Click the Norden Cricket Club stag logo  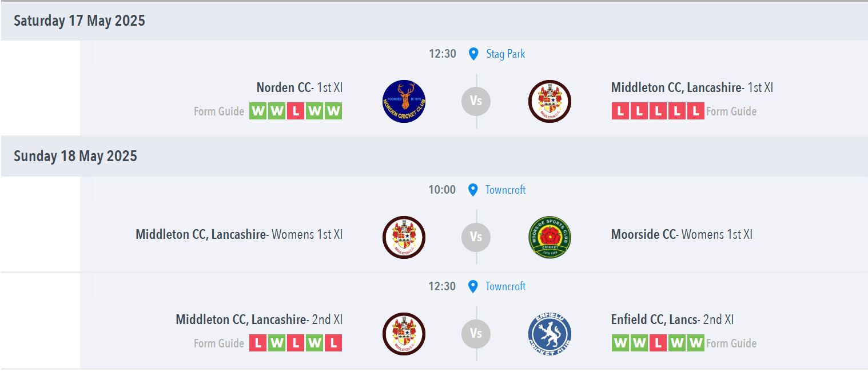[404, 101]
